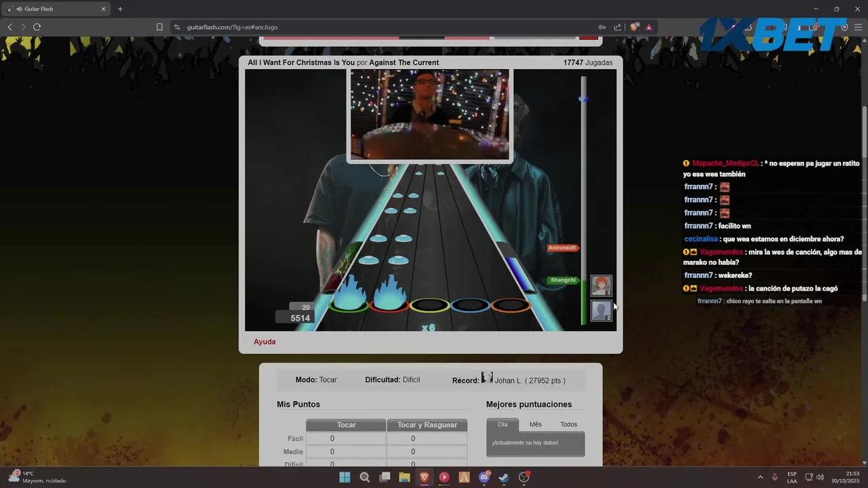Select the Todos scores tab
Image resolution: width=868 pixels, height=488 pixels.
tap(568, 424)
